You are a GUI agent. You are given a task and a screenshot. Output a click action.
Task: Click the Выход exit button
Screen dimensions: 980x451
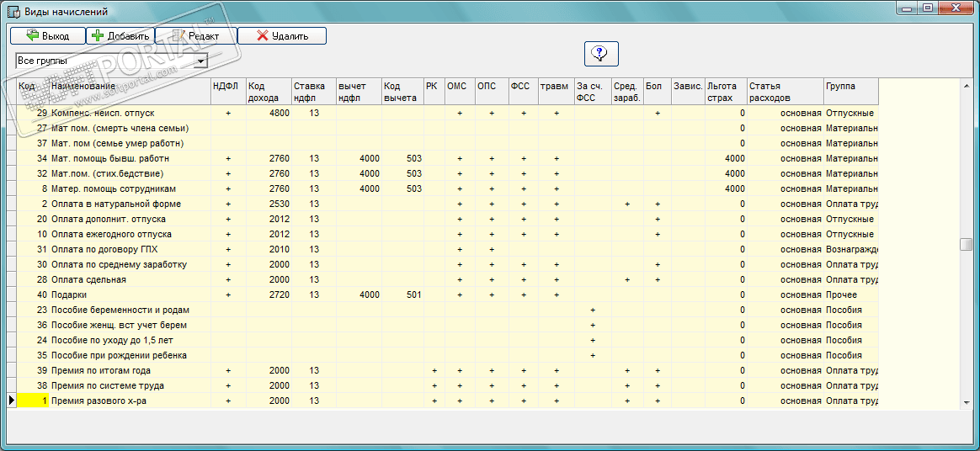coord(47,35)
